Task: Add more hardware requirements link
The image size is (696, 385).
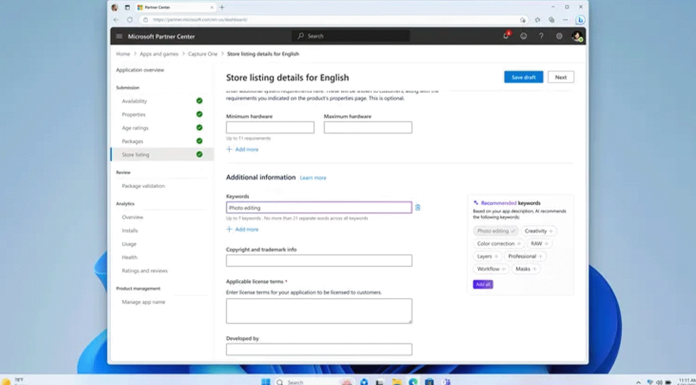Action: 242,149
